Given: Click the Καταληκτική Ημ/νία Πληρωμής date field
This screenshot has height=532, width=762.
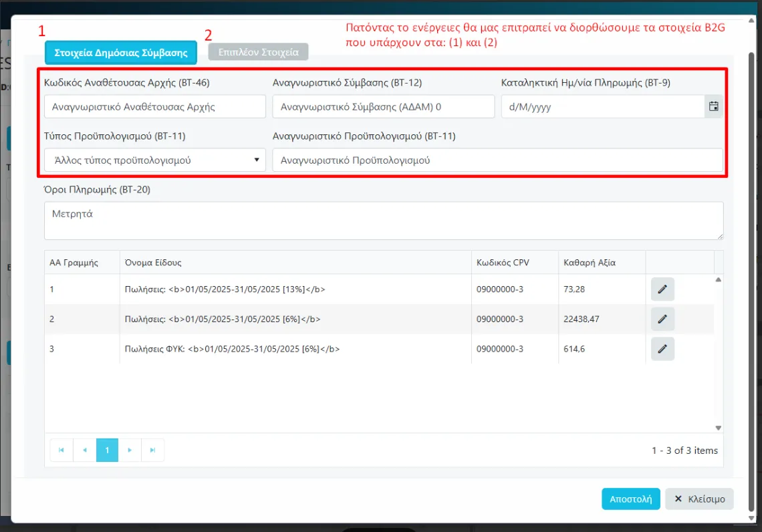Looking at the screenshot, I should (x=602, y=107).
